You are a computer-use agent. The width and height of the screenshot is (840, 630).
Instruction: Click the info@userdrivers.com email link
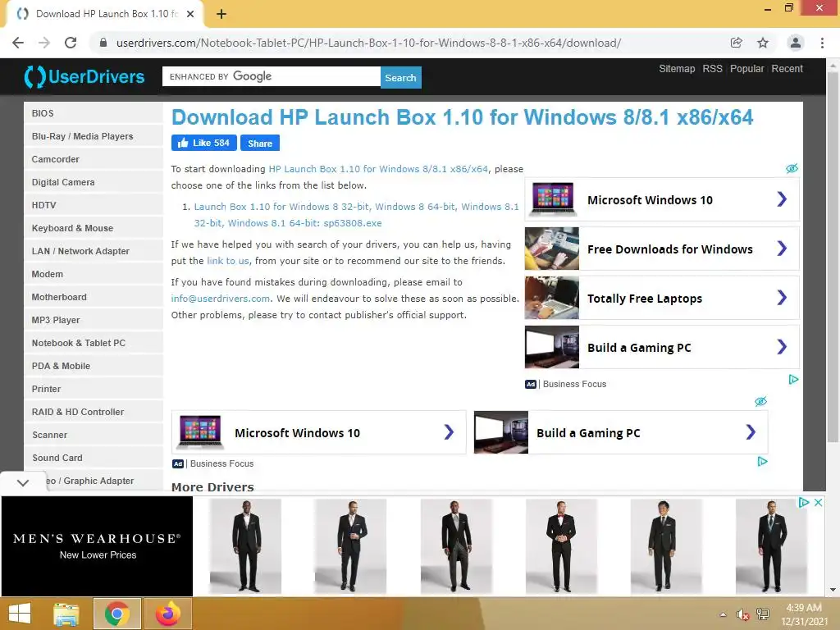(220, 299)
